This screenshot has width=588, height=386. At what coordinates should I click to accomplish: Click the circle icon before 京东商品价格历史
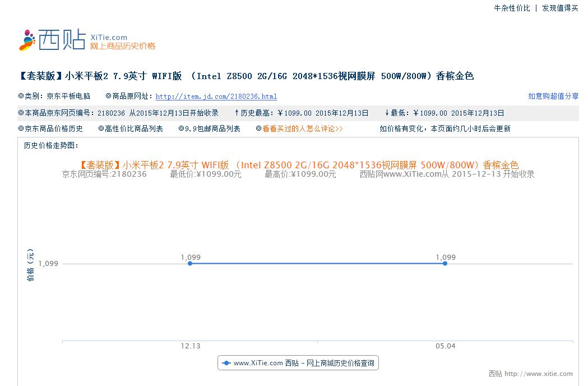tap(20, 128)
